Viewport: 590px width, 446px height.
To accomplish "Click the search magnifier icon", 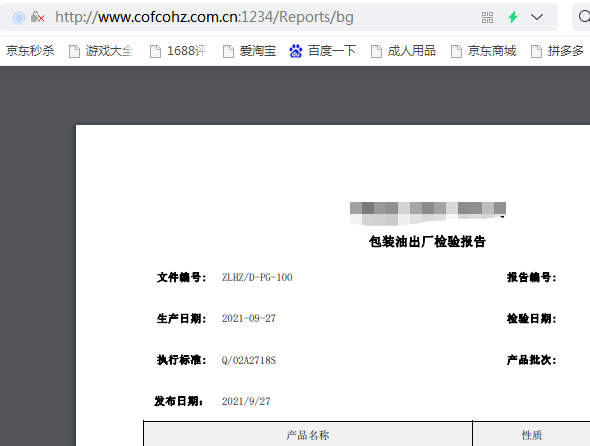I will (584, 17).
